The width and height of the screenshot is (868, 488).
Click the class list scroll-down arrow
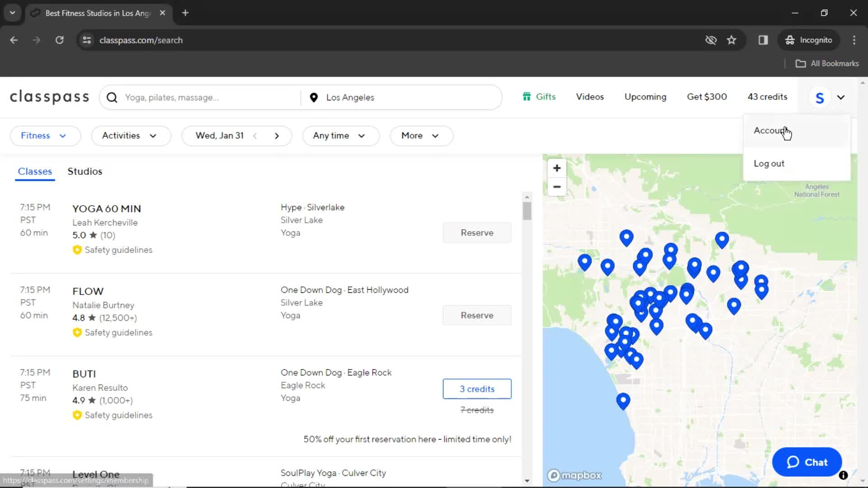tap(527, 481)
